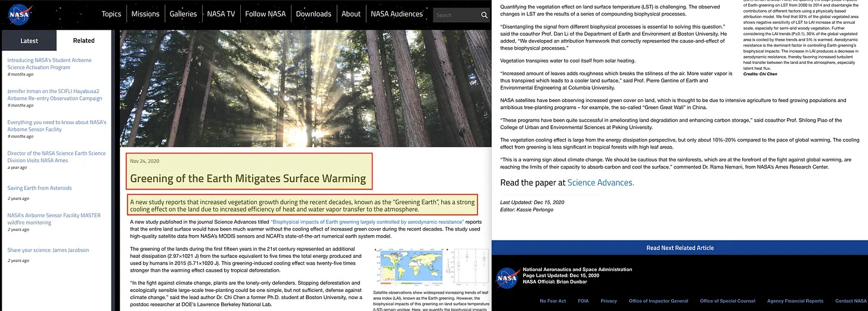
Task: Open the Galleries menu
Action: tap(183, 14)
